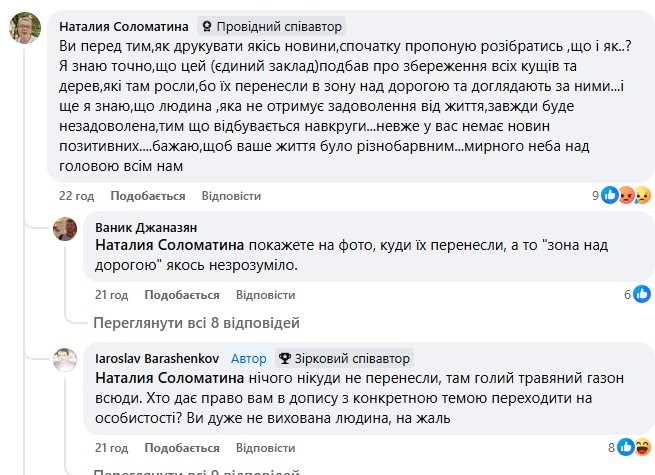Viewport: 655px width, 475px height.
Task: View reactions on Iaroslav Barashenkov's reply
Action: pyautogui.click(x=630, y=447)
